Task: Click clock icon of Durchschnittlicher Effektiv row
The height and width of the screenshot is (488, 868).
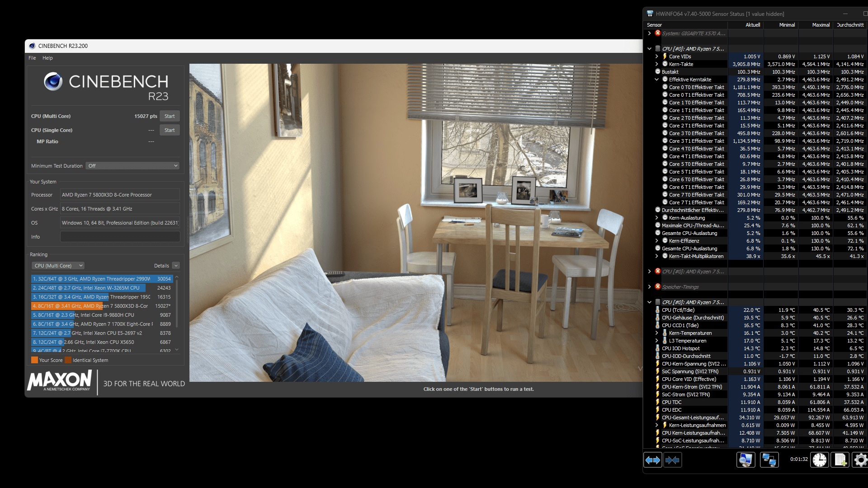Action: pyautogui.click(x=658, y=210)
